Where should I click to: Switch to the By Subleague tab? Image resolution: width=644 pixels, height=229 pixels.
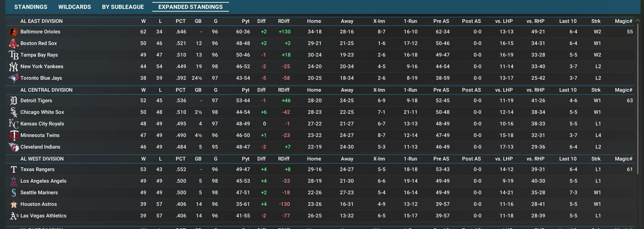click(x=123, y=7)
